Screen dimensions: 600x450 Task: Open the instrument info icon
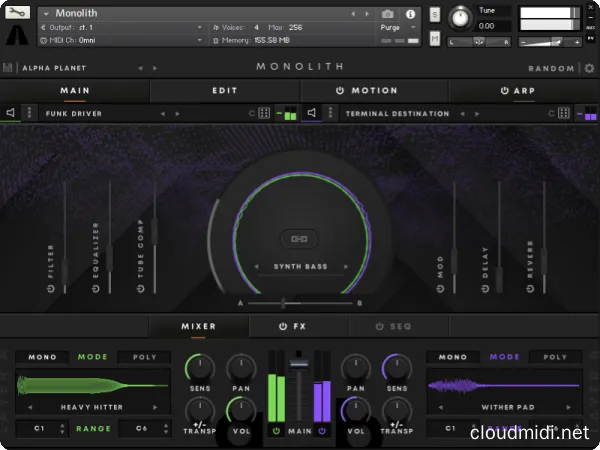click(410, 14)
